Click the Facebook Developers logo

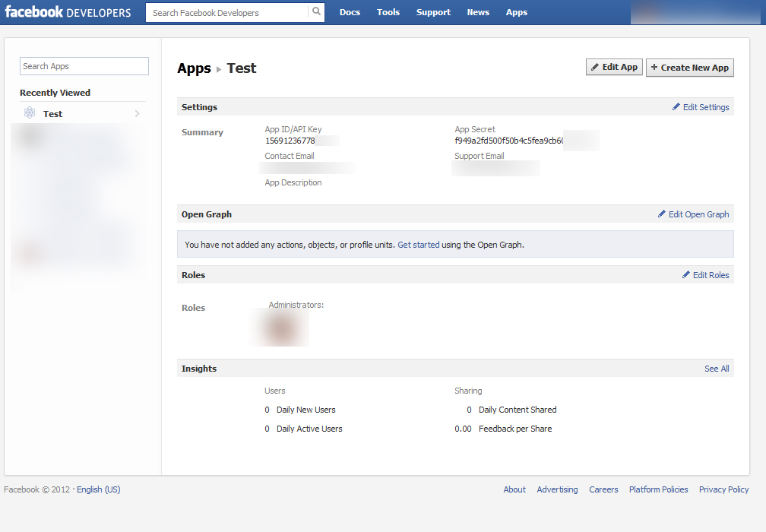pyautogui.click(x=68, y=12)
